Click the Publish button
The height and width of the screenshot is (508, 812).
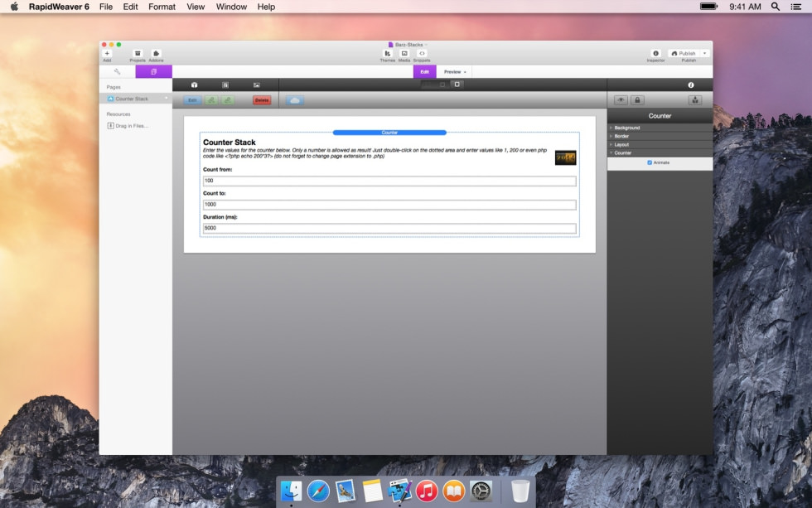[x=684, y=53]
